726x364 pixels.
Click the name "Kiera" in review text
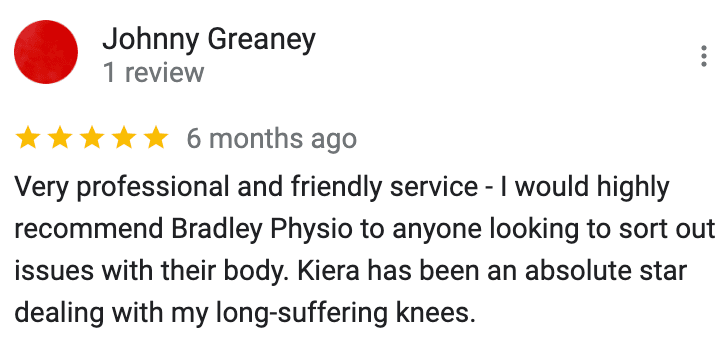[x=328, y=271]
